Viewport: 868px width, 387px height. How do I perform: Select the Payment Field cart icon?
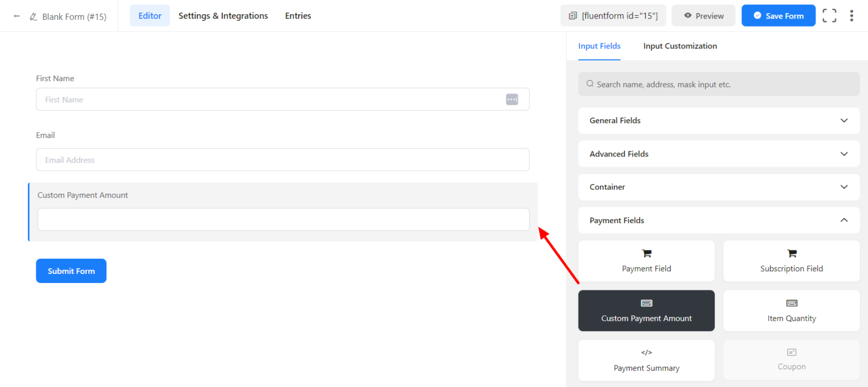[646, 254]
